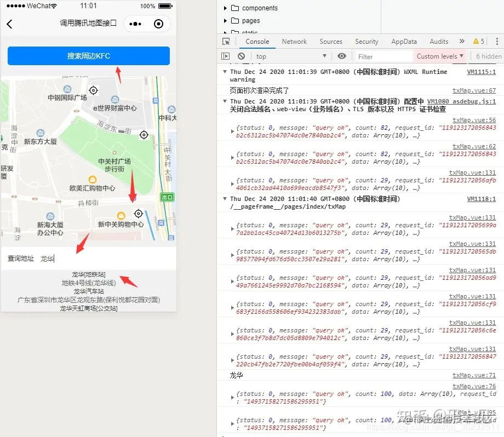Switch to the Network tab
The height and width of the screenshot is (437, 504).
pos(294,42)
